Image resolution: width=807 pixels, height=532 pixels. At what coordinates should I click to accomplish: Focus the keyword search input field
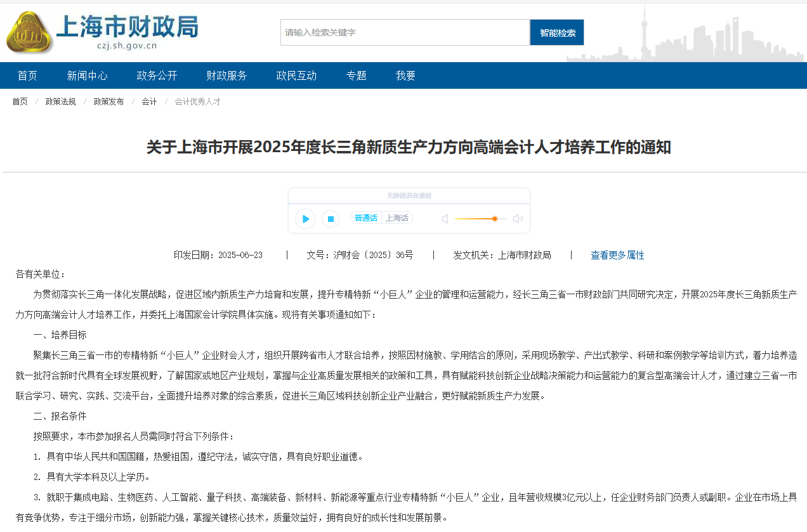pos(405,32)
